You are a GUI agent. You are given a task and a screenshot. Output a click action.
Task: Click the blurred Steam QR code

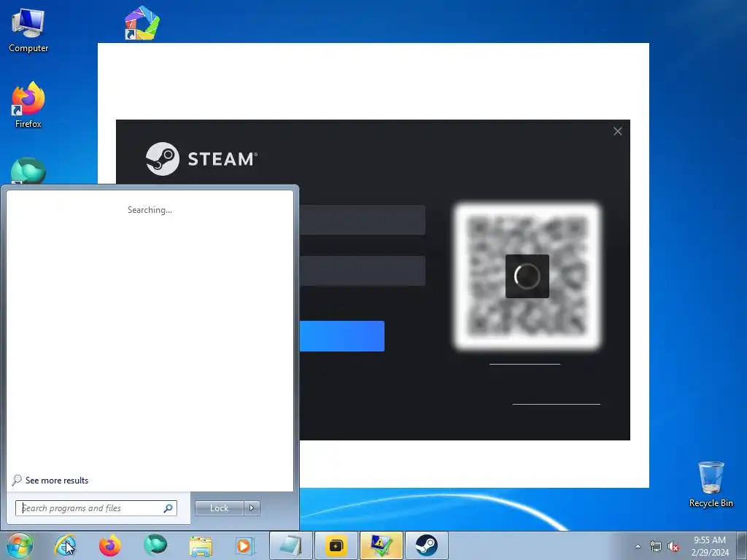(x=527, y=276)
